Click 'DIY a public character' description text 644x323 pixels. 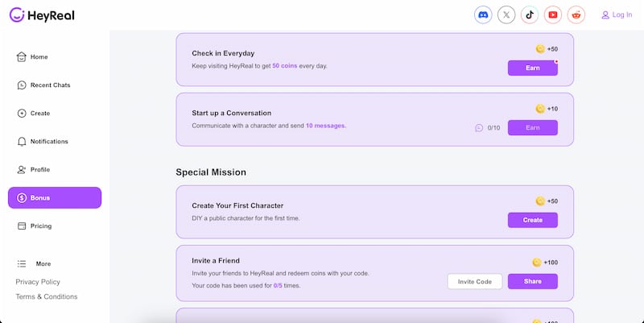tap(246, 218)
